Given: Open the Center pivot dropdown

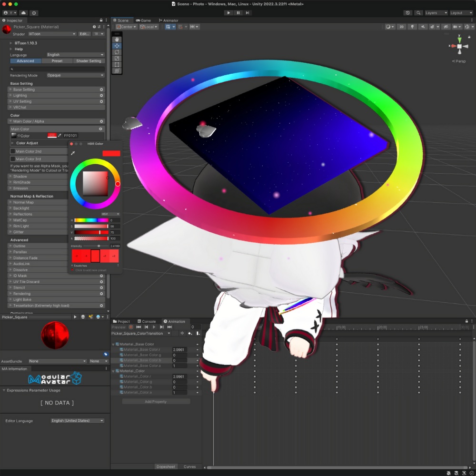Looking at the screenshot, I should click(x=126, y=27).
